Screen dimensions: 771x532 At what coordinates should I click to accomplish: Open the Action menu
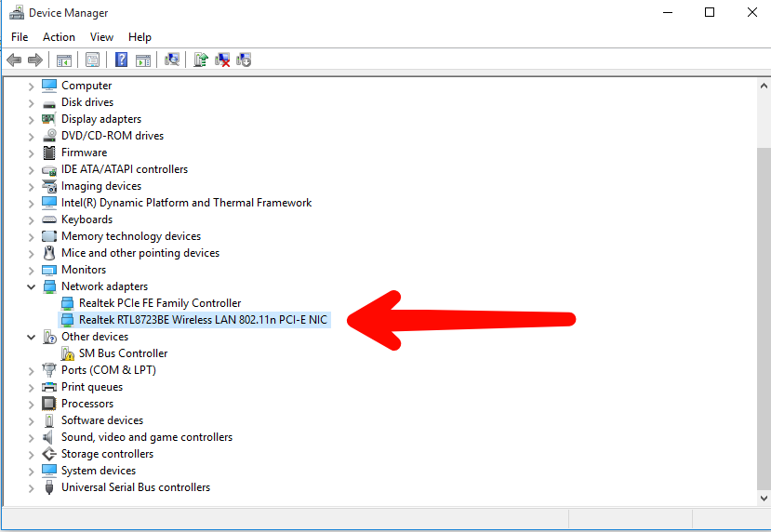pos(59,37)
